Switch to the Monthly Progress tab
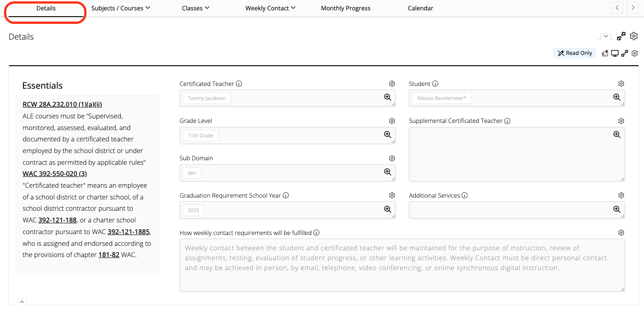Viewport: 644px width, 312px height. coord(345,8)
